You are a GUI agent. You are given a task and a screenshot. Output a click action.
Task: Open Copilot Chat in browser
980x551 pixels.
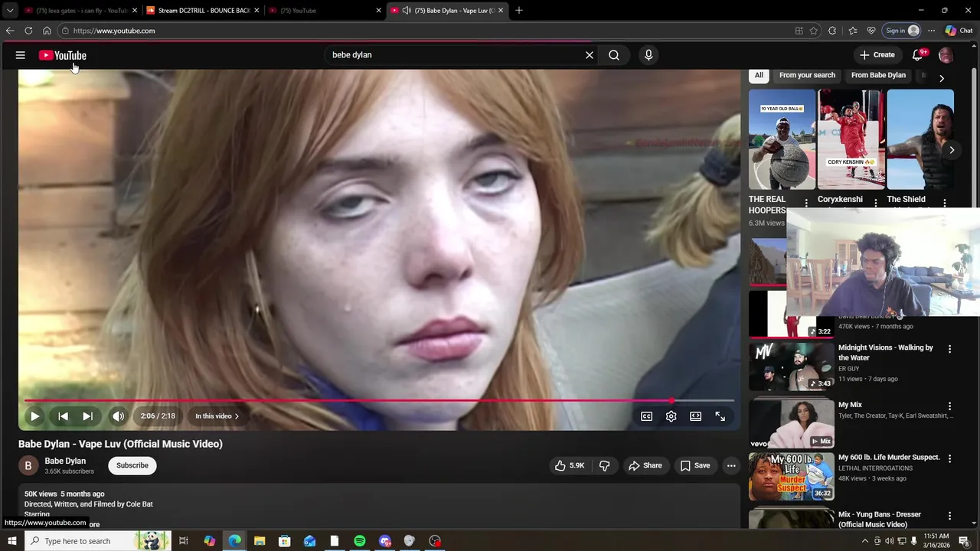tap(959, 31)
